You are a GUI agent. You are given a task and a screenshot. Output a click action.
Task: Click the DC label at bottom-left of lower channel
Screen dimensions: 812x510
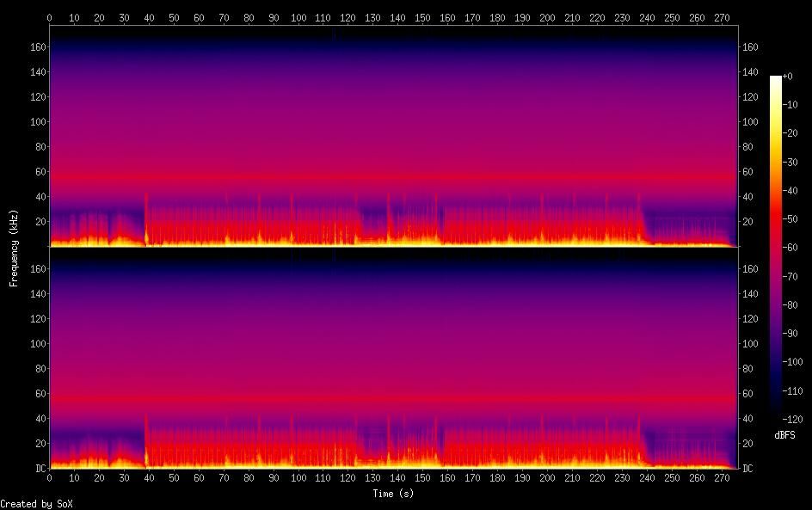[40, 469]
